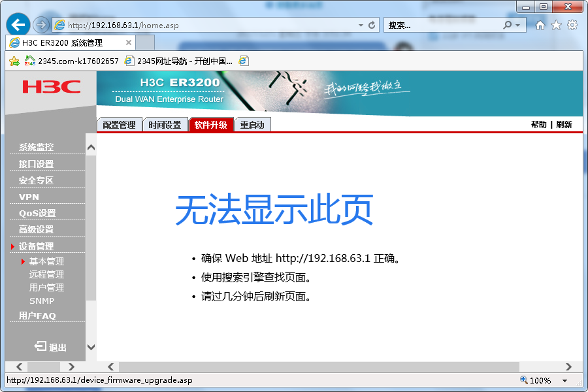Open VPN menu in sidebar
Viewport: 588px width, 392px height.
[29, 197]
